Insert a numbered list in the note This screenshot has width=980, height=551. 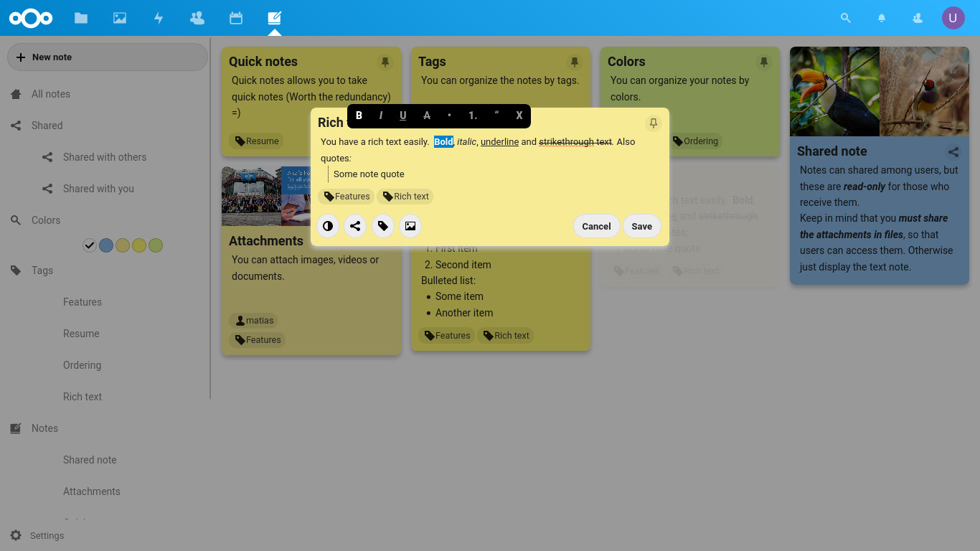pyautogui.click(x=472, y=116)
